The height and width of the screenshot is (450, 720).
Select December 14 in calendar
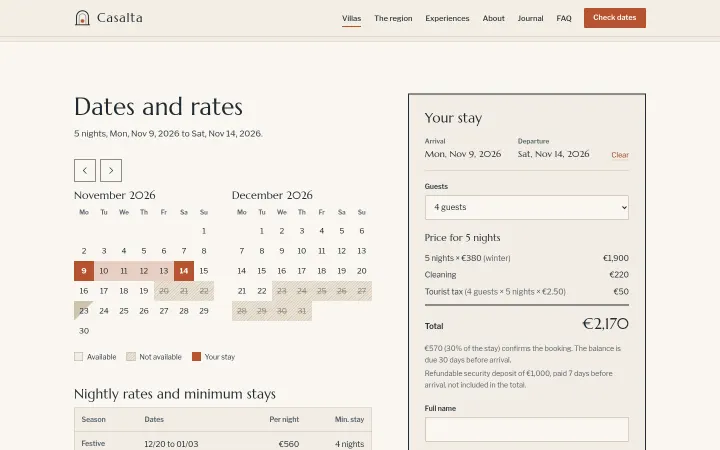click(242, 271)
